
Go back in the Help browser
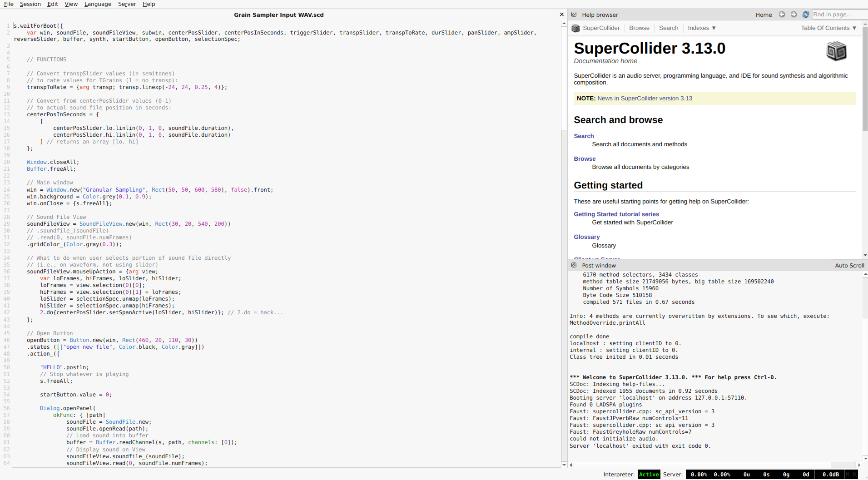click(x=782, y=15)
